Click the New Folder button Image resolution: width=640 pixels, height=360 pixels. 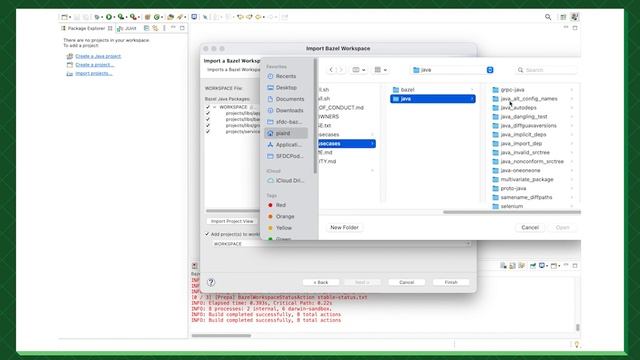(x=344, y=227)
